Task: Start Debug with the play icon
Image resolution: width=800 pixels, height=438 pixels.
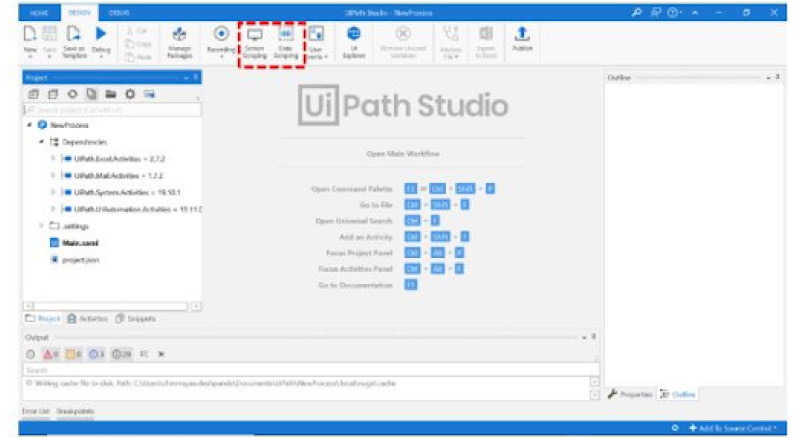Action: coord(101,34)
